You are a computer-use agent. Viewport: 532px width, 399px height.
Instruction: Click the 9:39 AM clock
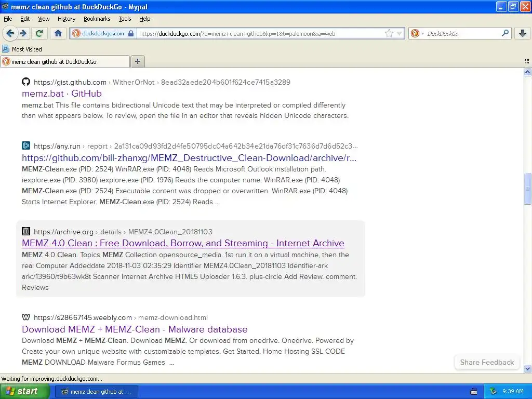point(513,391)
